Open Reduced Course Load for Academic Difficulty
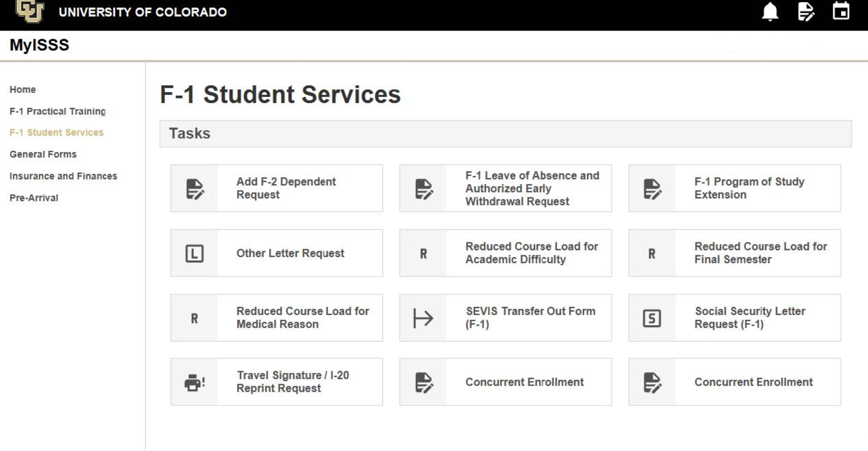Screen dimensions: 868x451 click(x=506, y=253)
